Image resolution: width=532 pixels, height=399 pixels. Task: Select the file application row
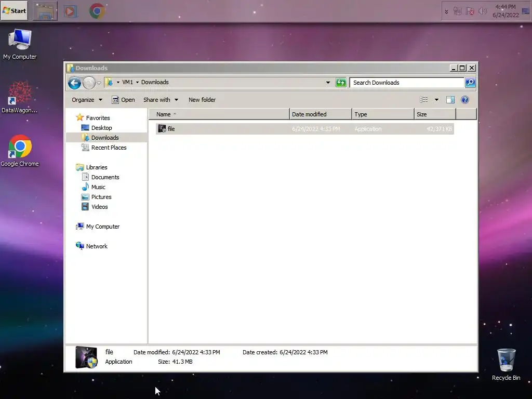pos(304,129)
